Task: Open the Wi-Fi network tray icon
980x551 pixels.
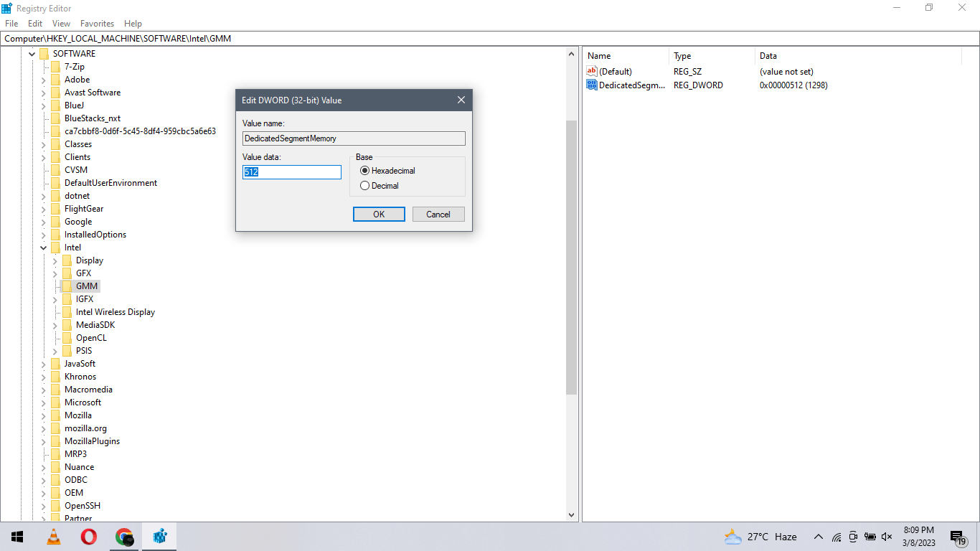Action: (x=837, y=537)
